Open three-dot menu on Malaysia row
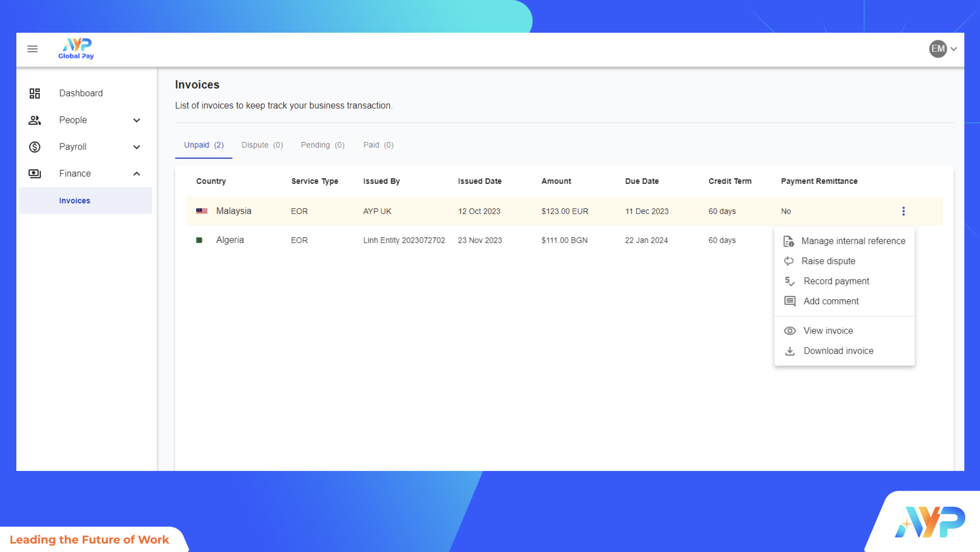This screenshot has height=552, width=980. tap(903, 211)
